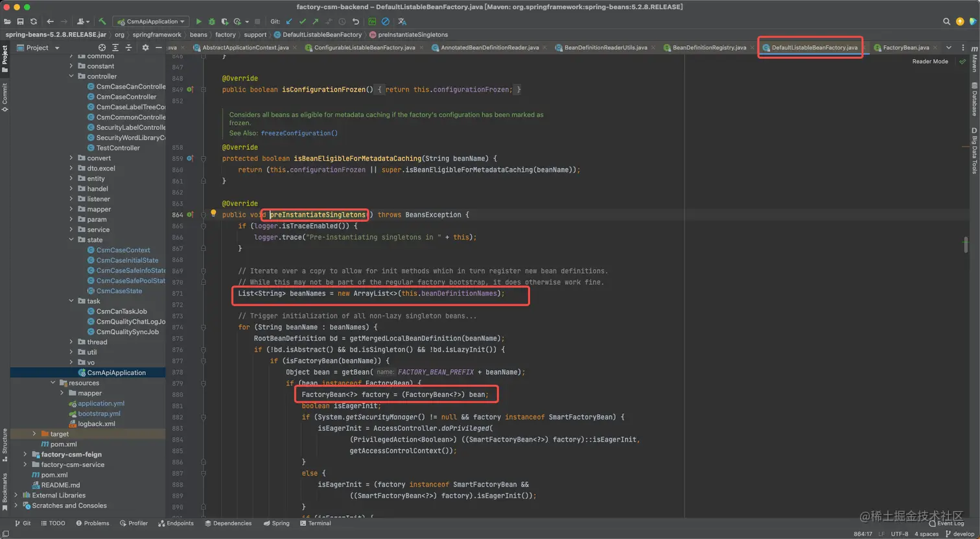Click the override gutter icon at line 849
This screenshot has width=980, height=539.
point(190,90)
